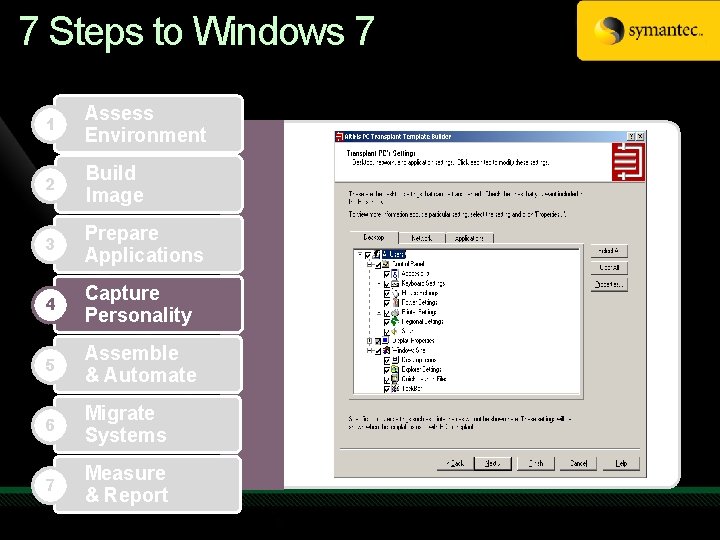Click the Windows Shell icon
Image resolution: width=720 pixels, height=540 pixels.
click(386, 350)
